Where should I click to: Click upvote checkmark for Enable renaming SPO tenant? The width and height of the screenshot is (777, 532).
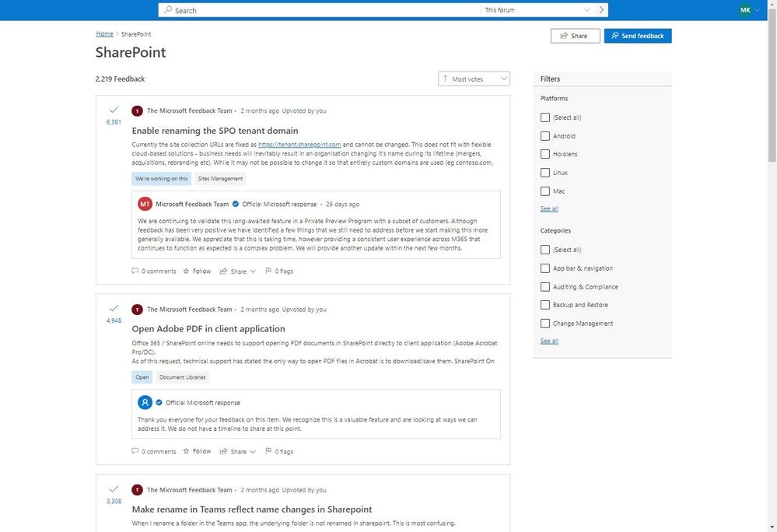click(114, 110)
